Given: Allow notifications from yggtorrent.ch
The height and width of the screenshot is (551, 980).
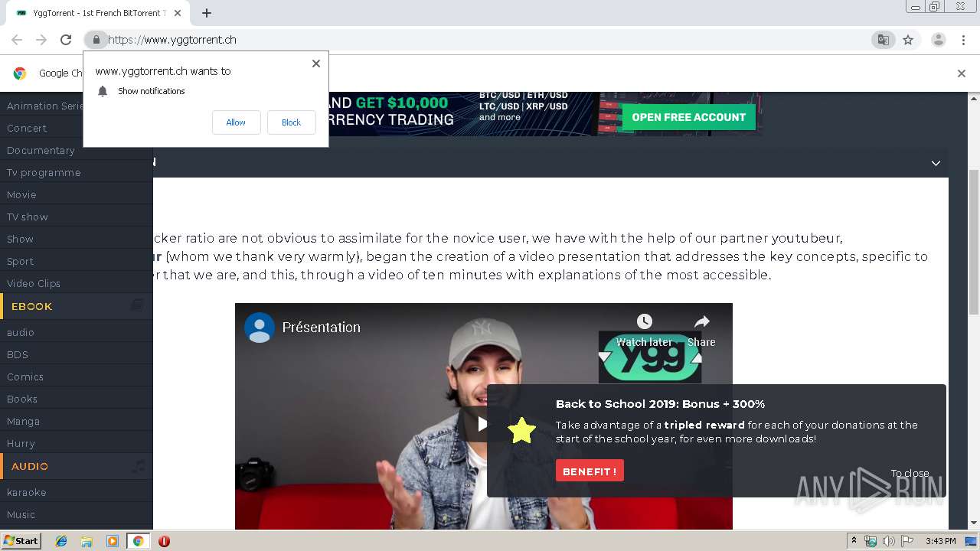Looking at the screenshot, I should point(236,122).
